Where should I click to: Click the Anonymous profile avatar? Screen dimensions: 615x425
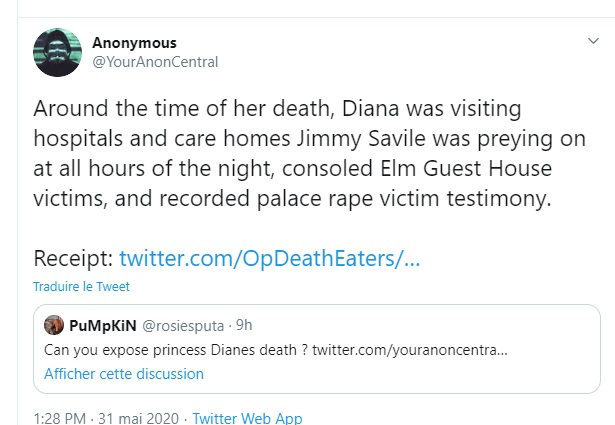click(58, 52)
